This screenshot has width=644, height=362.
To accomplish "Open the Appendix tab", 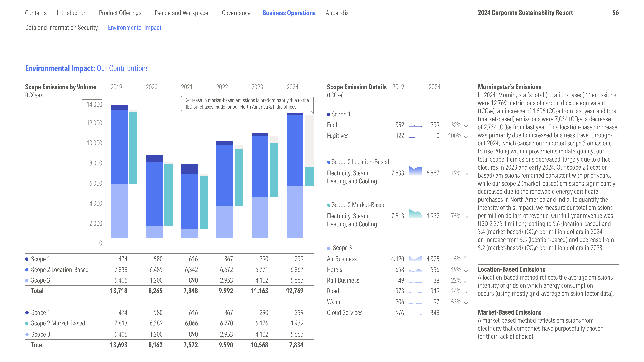I will 337,13.
